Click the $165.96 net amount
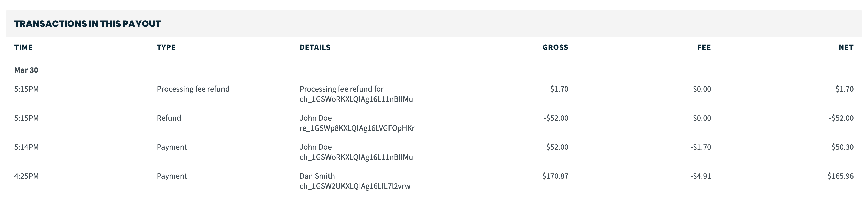The image size is (868, 202). pos(840,176)
